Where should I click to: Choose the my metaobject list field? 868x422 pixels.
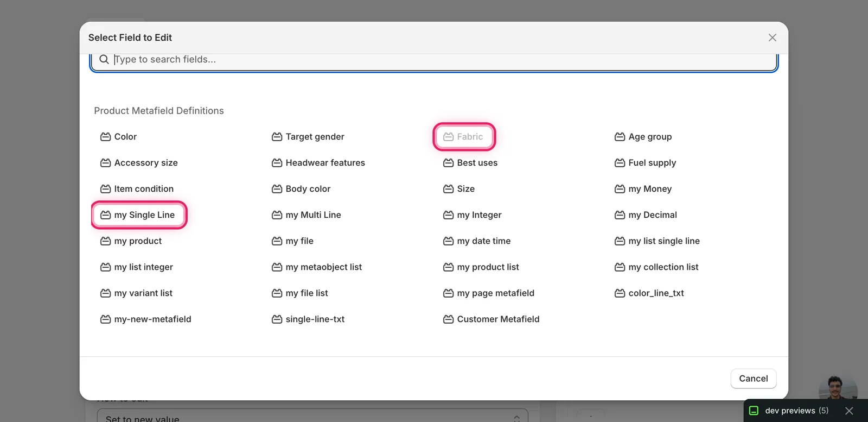click(x=317, y=267)
